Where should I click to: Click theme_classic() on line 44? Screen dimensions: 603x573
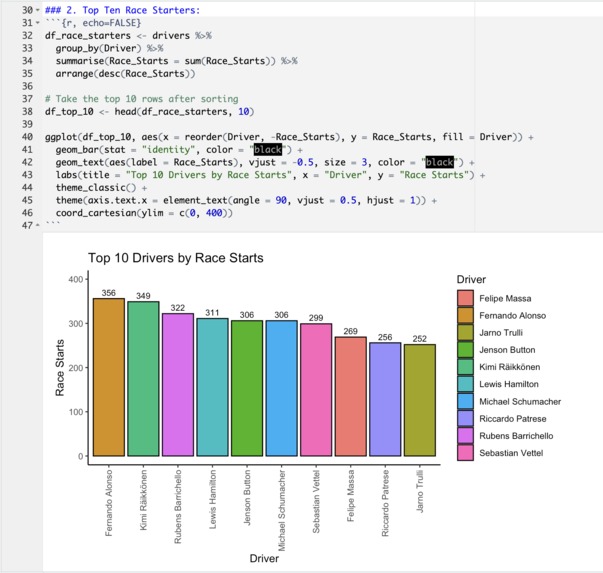pos(96,188)
